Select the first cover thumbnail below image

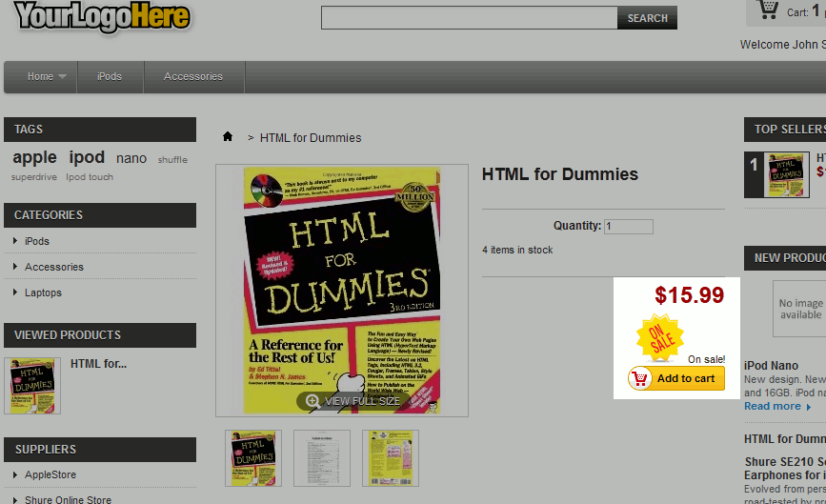tap(253, 458)
